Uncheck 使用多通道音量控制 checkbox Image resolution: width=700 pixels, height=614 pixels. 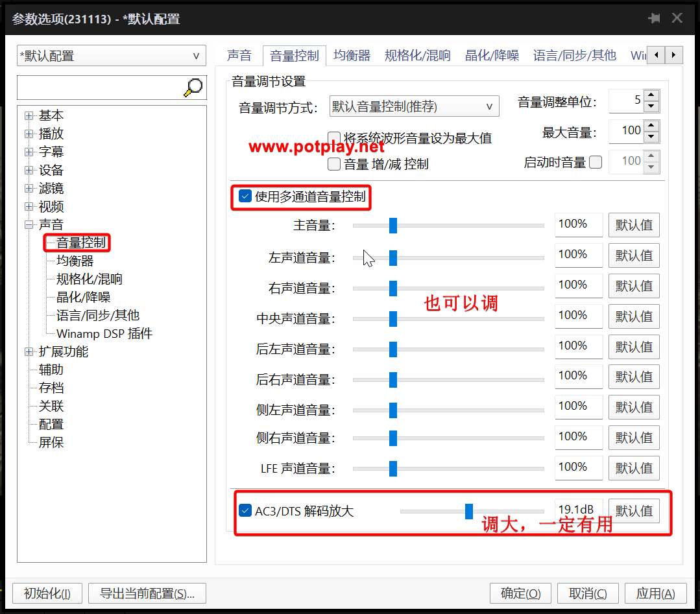pos(245,196)
